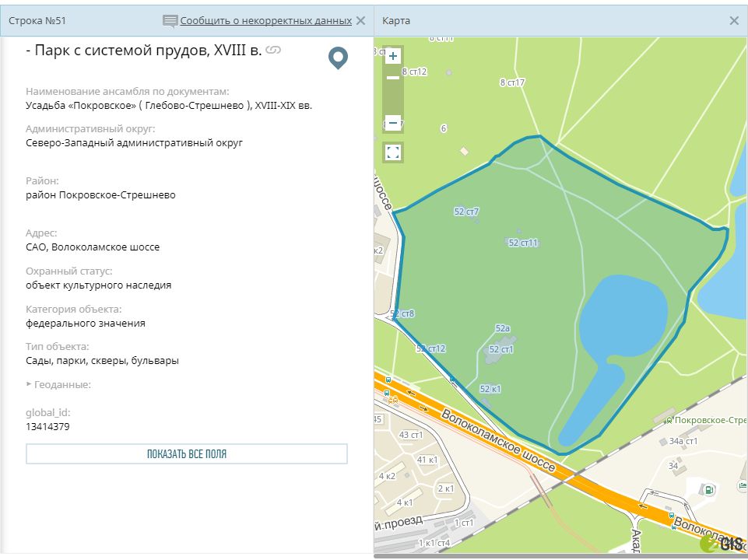The height and width of the screenshot is (560, 748).
Task: Select building label 52 к1 on map
Action: coord(490,388)
